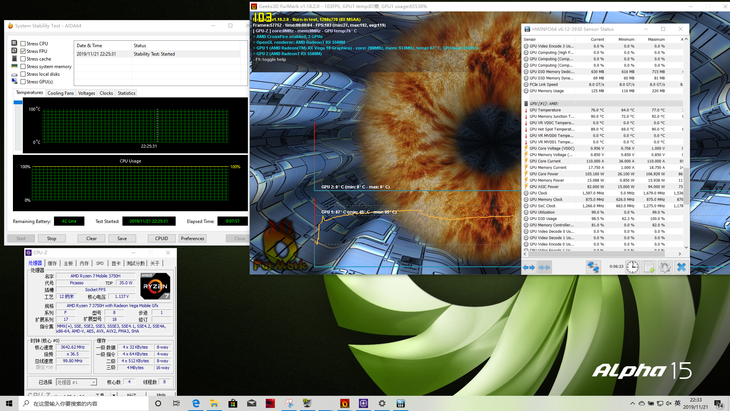Click the Stop button in AIDA64
The image size is (730, 411).
coord(51,238)
